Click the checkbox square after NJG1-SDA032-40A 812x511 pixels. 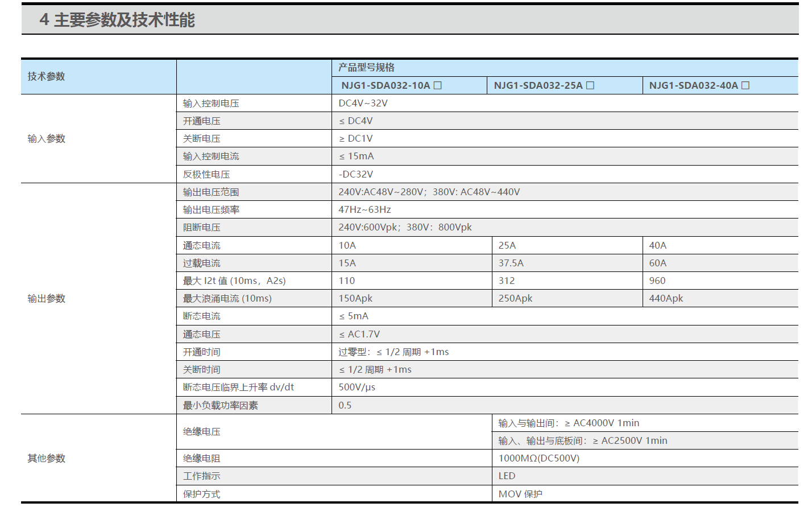pos(745,85)
